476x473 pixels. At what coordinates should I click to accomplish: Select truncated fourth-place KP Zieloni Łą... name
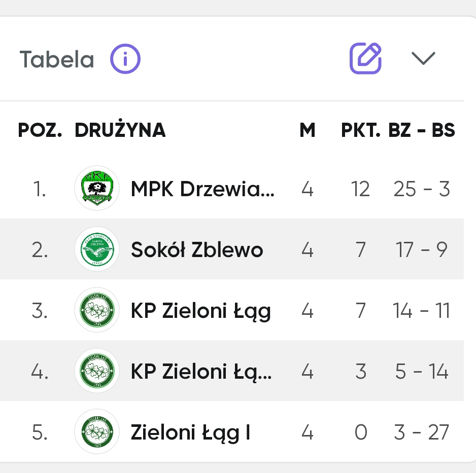point(201,372)
